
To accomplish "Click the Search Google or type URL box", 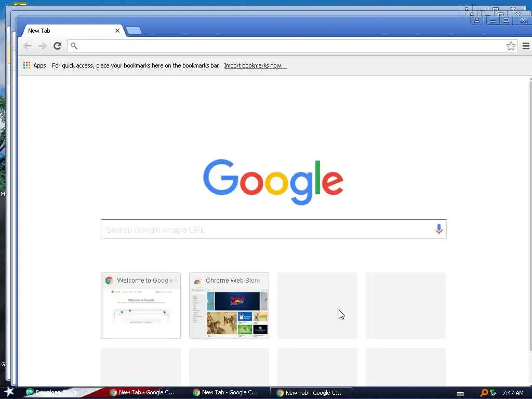I will click(273, 229).
